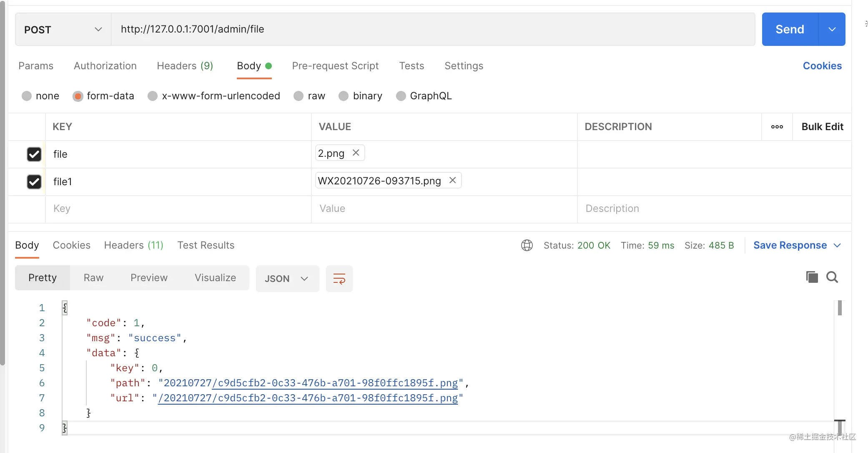Select the GraphQL body type

[401, 96]
